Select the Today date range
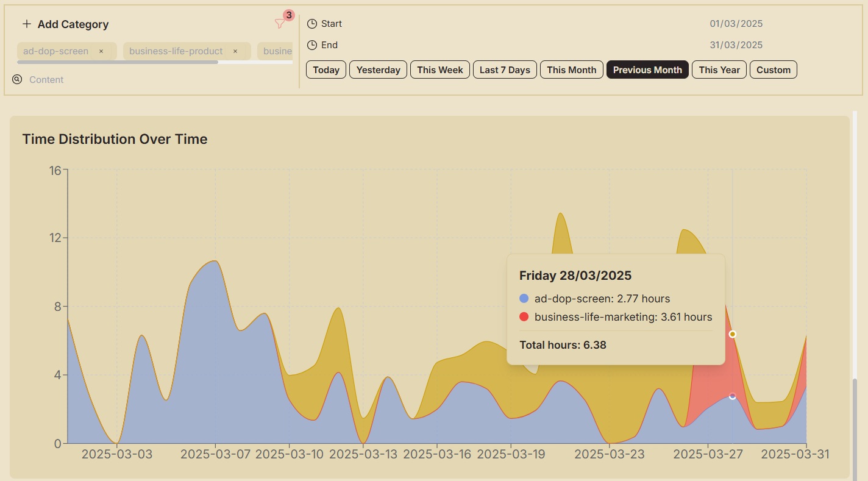The width and height of the screenshot is (868, 481). coord(326,70)
